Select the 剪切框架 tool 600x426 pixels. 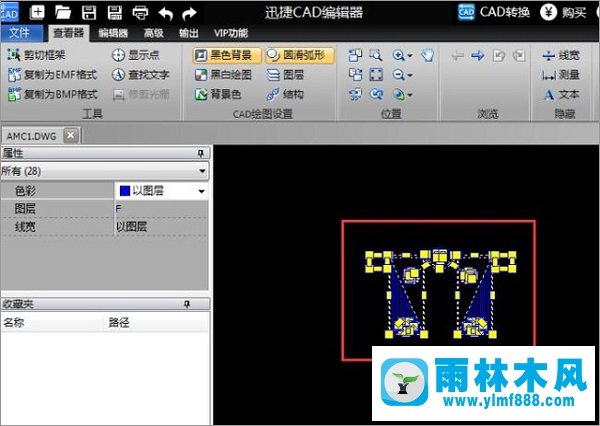37,55
